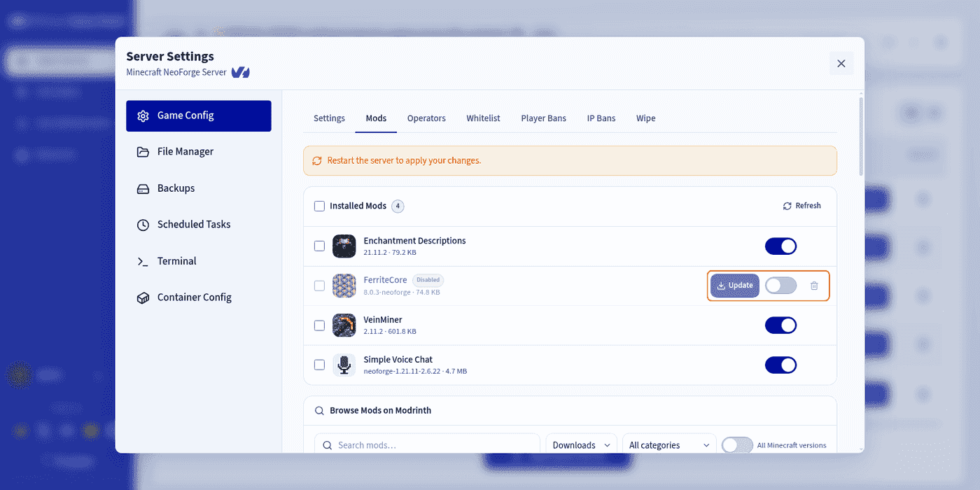Open the Downloads sort dropdown
Screen dimensions: 980x490
pyautogui.click(x=582, y=445)
